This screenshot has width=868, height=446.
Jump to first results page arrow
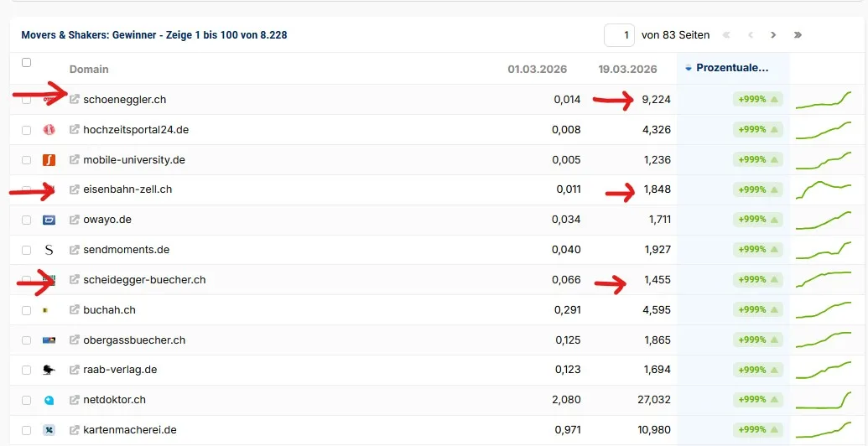click(x=726, y=35)
